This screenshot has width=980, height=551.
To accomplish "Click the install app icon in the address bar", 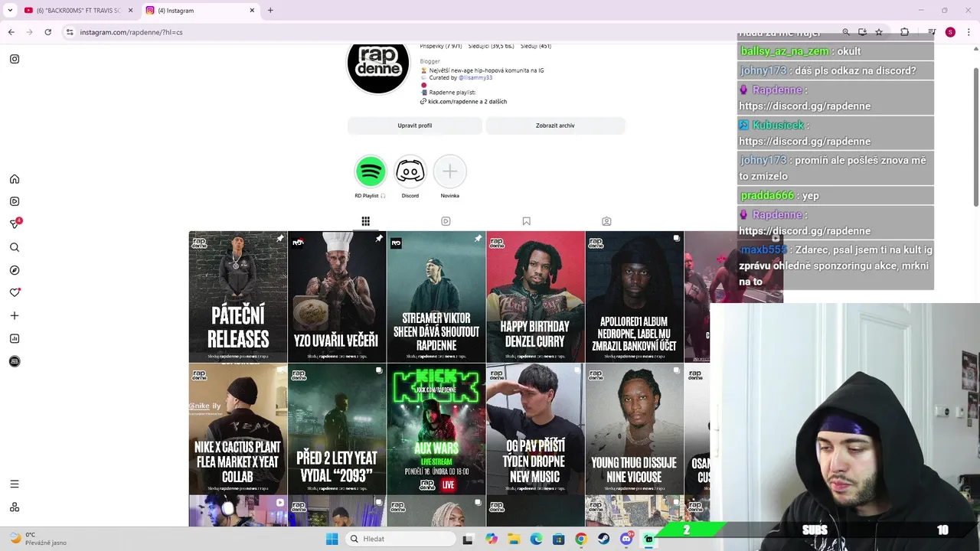I will pos(862,32).
